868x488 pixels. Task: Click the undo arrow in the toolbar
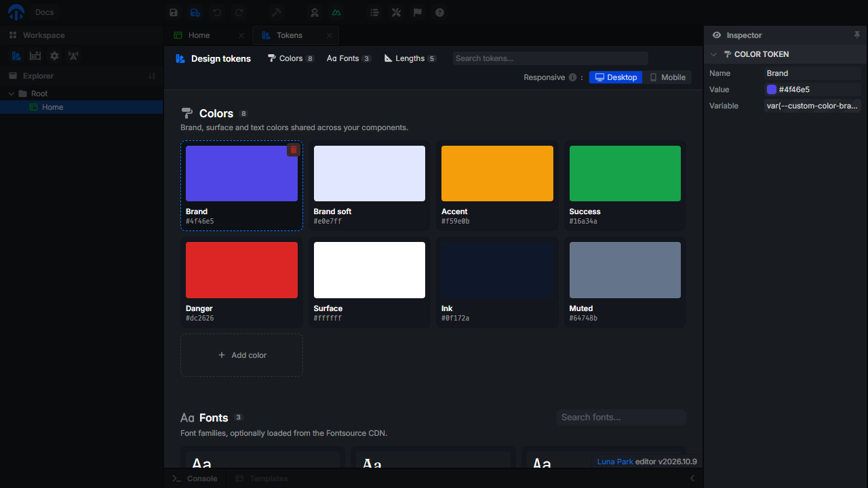click(217, 12)
